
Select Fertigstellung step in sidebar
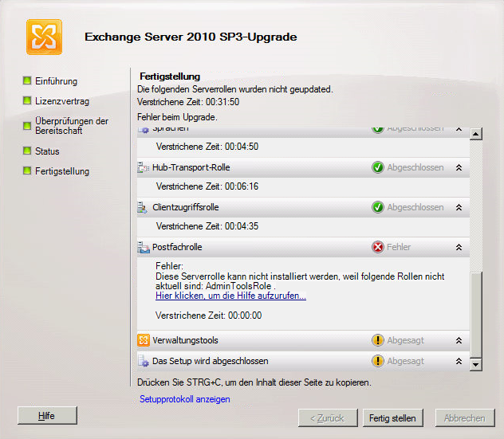(62, 171)
